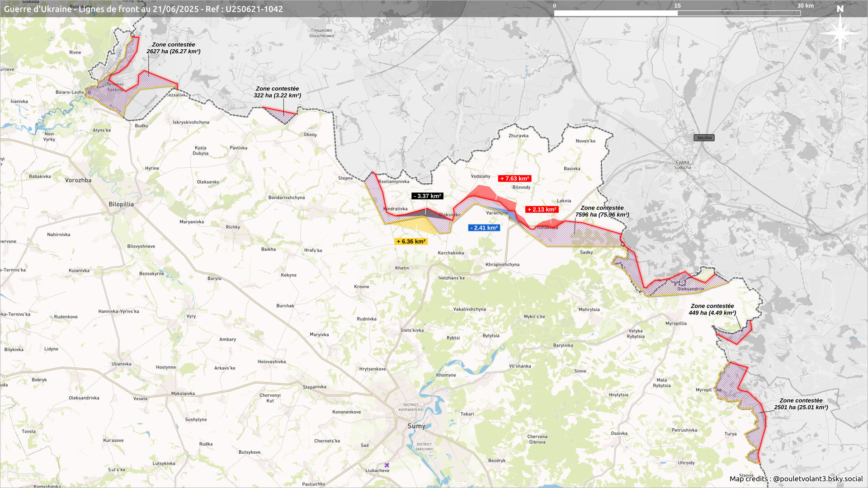Image resolution: width=868 pixels, height=488 pixels.
Task: Click Zone contestée 7596 ha label
Action: 602,211
